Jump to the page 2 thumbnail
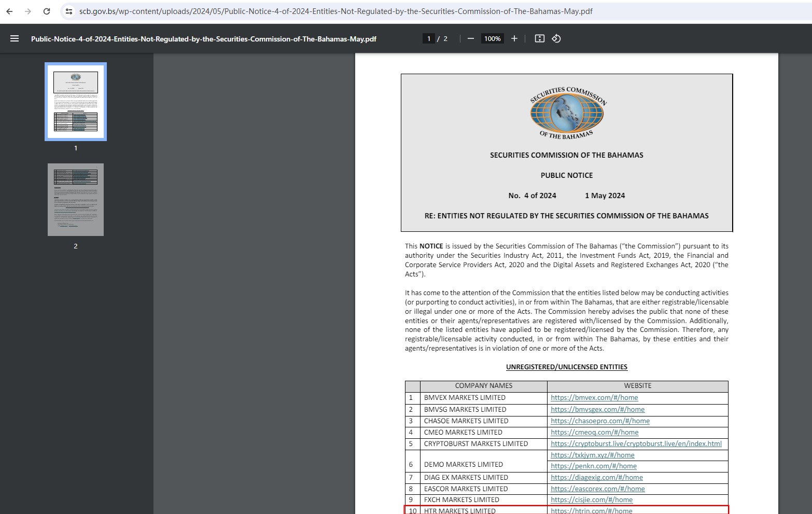Image resolution: width=812 pixels, height=514 pixels. 76,200
